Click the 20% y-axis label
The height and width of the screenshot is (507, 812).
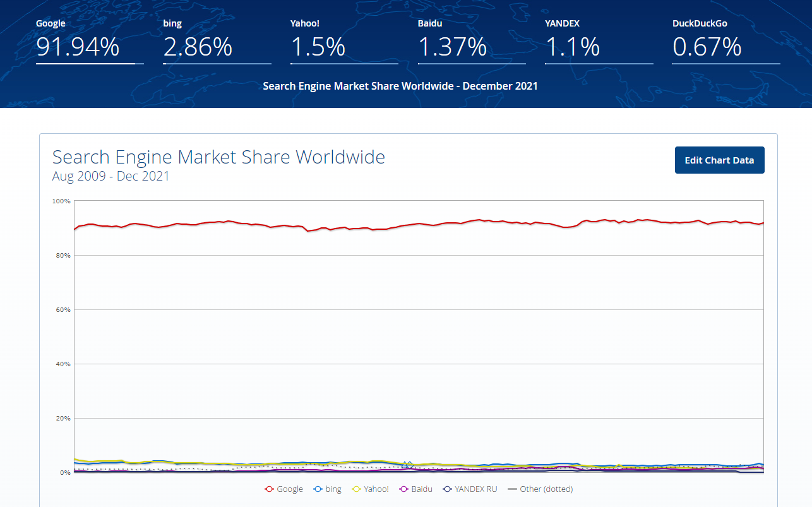click(63, 418)
